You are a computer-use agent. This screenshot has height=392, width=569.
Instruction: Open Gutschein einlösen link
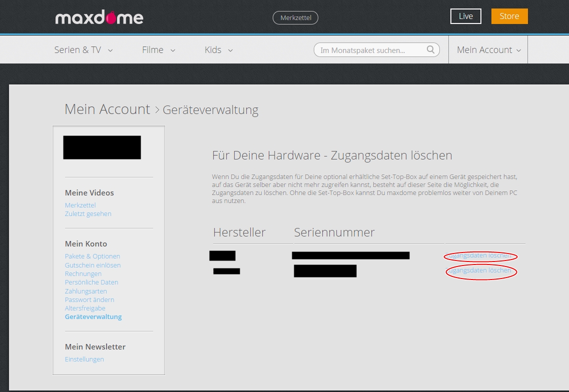point(93,265)
